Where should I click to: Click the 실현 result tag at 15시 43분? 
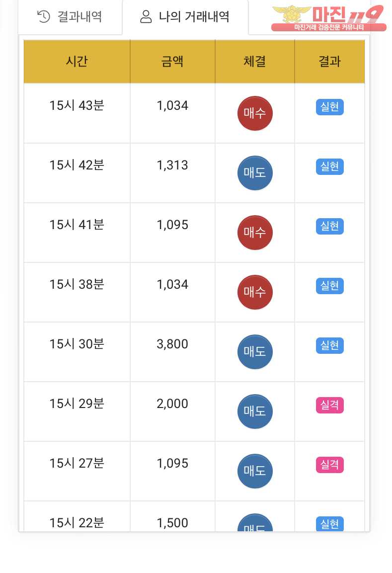coord(329,107)
